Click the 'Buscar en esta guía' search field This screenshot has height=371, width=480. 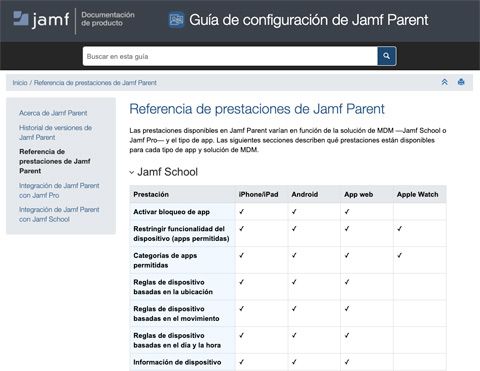pyautogui.click(x=230, y=56)
